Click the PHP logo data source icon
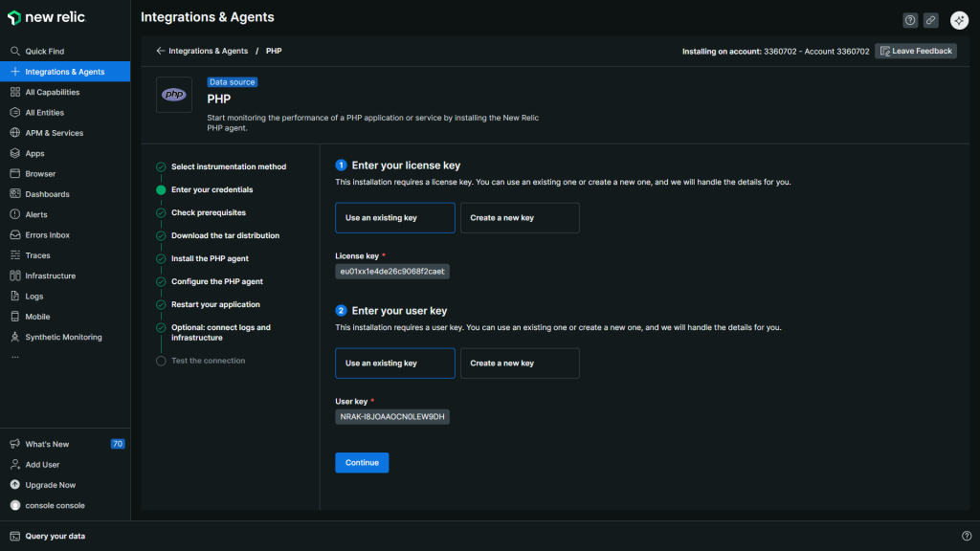 [x=174, y=95]
